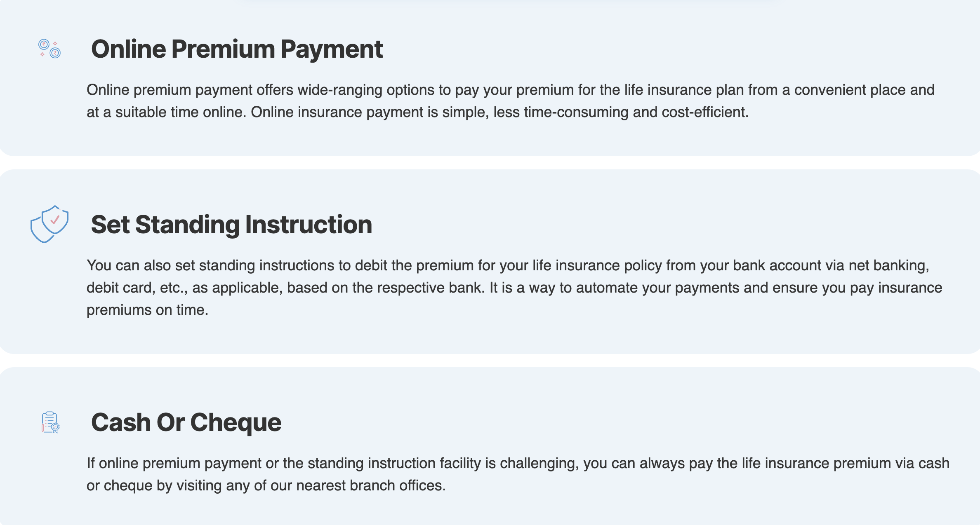Viewport: 980px width, 525px height.
Task: Click the shield with checkmark icon
Action: 49,224
